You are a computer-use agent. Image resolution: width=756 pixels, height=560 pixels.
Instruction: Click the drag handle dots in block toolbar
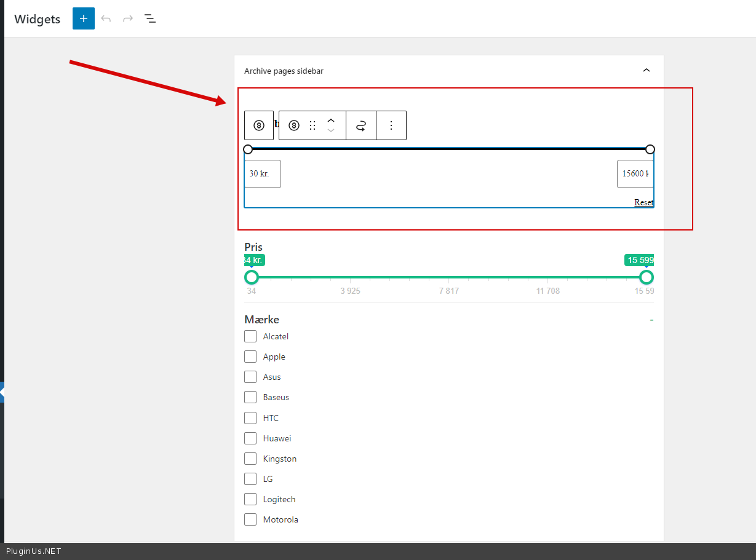click(312, 125)
